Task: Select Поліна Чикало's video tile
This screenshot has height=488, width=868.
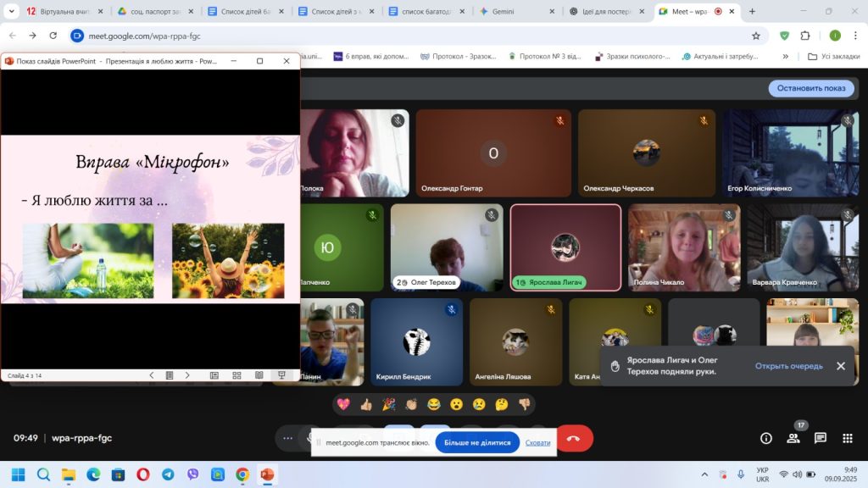Action: click(684, 247)
